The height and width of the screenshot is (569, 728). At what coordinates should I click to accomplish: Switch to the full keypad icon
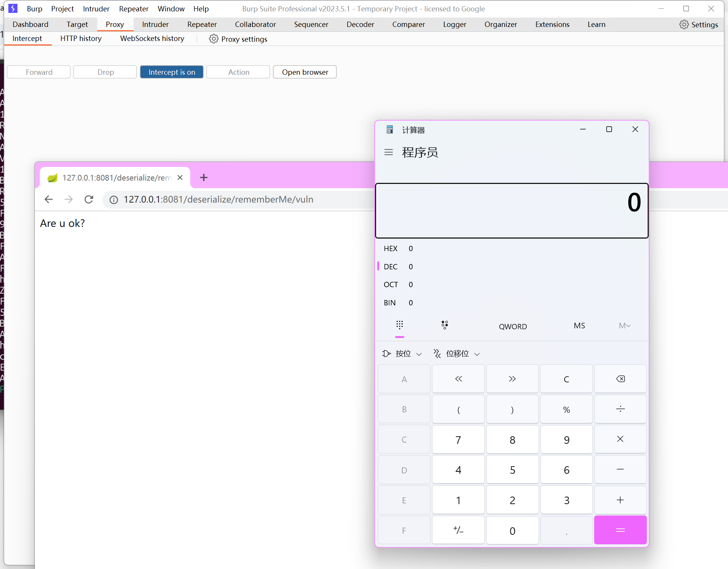click(x=399, y=325)
